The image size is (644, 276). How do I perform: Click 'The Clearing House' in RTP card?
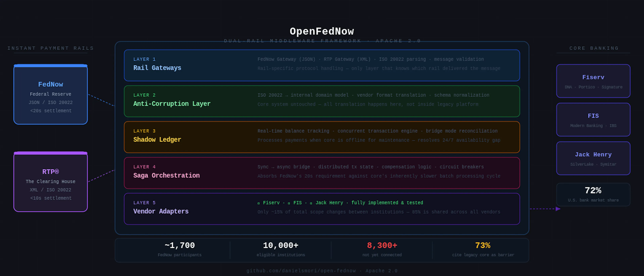pyautogui.click(x=50, y=181)
